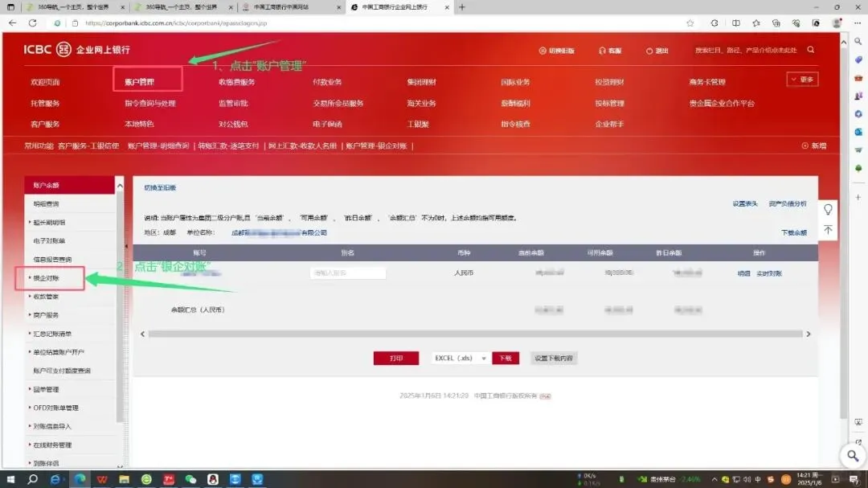Click the search magnifier icon in header

click(x=810, y=50)
